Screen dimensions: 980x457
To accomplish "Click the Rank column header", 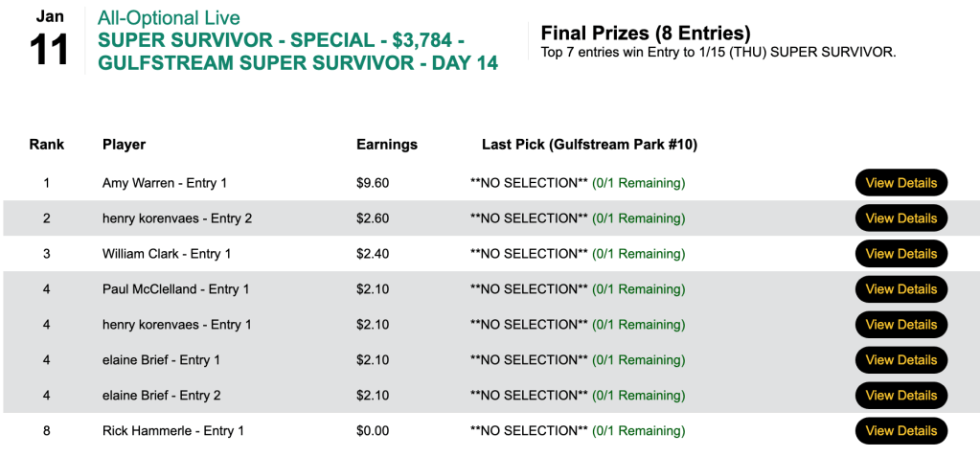I will (47, 145).
